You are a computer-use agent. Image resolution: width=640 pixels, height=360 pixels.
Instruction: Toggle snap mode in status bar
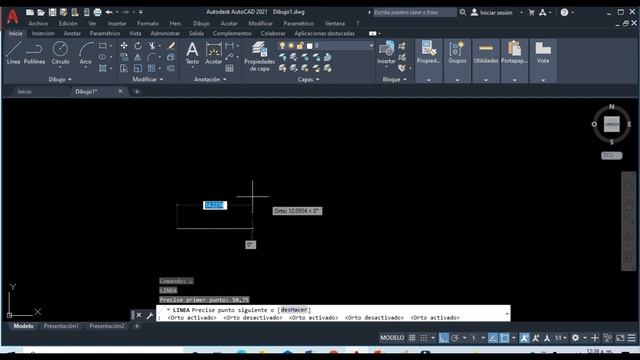[x=424, y=338]
